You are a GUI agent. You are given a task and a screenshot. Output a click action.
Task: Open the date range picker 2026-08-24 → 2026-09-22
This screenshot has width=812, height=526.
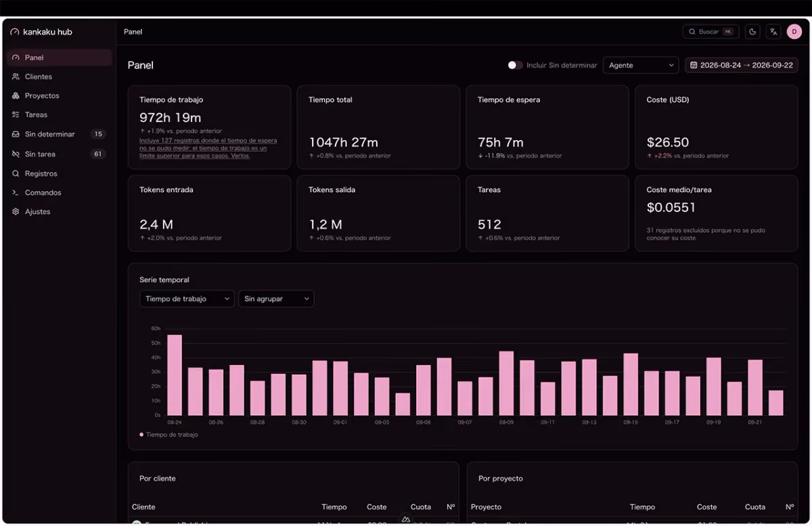tap(742, 65)
